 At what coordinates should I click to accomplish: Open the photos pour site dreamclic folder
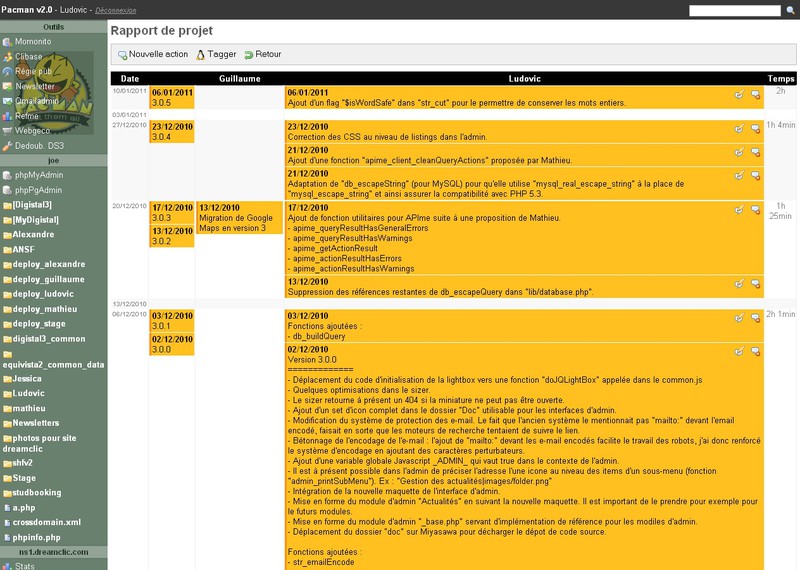click(40, 443)
